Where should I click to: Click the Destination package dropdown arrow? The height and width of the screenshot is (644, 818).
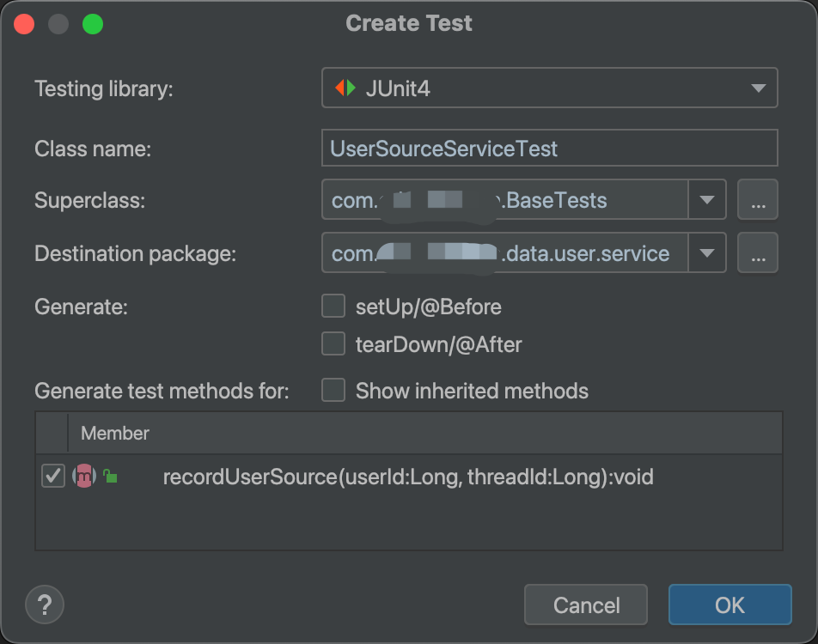coord(706,252)
